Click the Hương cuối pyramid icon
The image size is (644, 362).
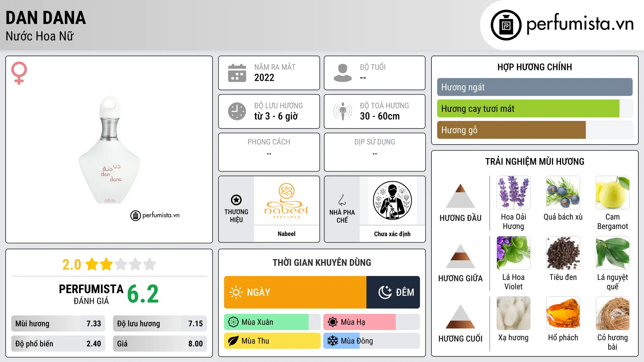[x=460, y=316]
